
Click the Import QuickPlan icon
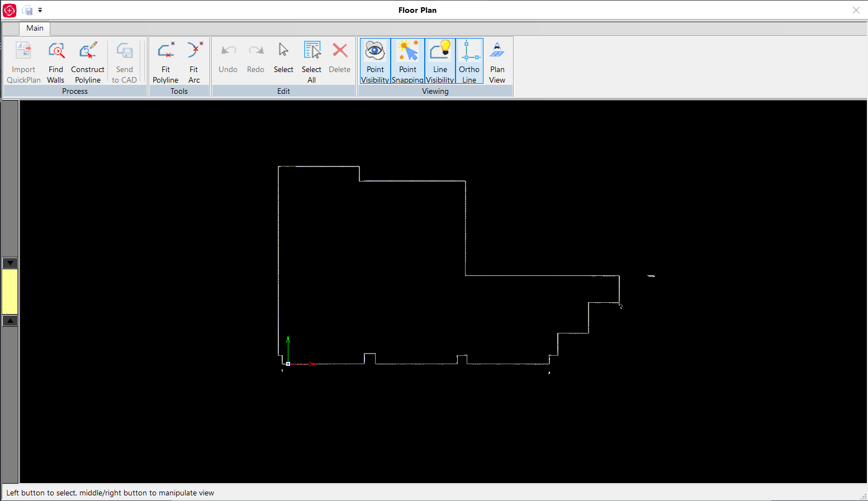point(23,61)
